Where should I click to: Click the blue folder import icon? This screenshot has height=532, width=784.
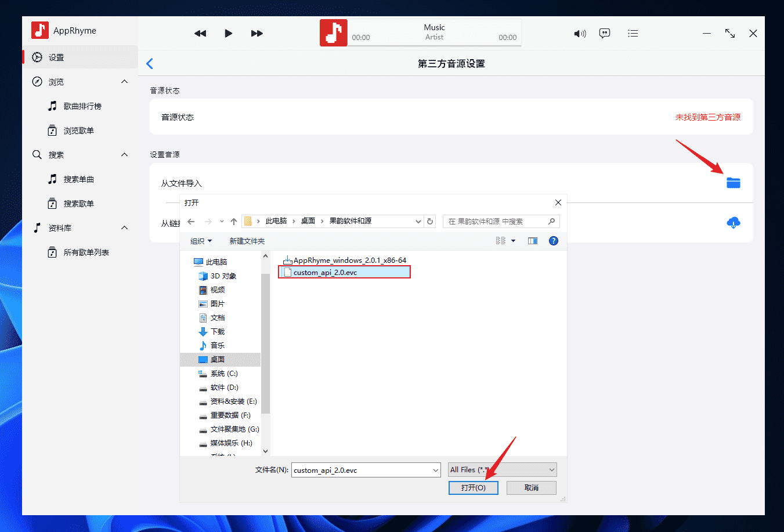pyautogui.click(x=734, y=183)
